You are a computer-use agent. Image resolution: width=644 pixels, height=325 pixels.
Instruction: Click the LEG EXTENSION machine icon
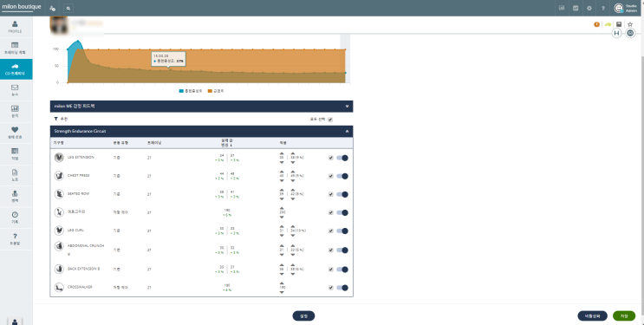[x=59, y=158]
